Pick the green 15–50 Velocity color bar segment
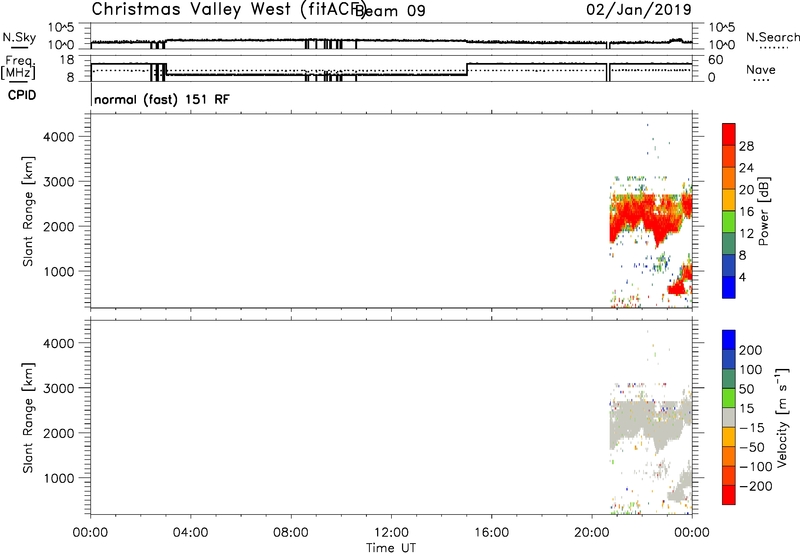This screenshot has width=800, height=554. click(729, 398)
